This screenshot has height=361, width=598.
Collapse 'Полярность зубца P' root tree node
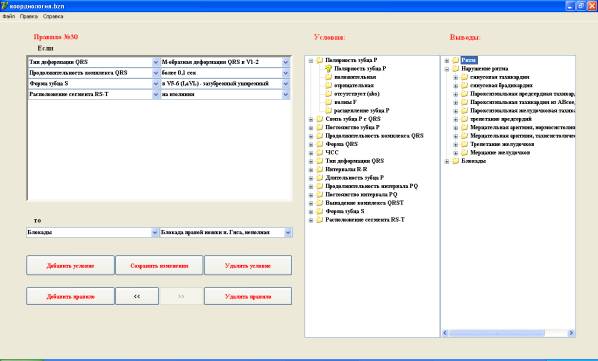[311, 61]
